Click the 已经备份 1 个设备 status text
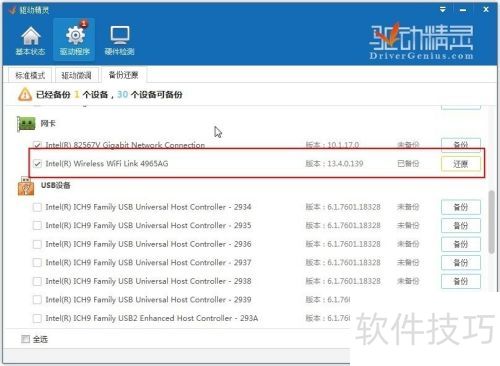The image size is (500, 366). [x=72, y=95]
